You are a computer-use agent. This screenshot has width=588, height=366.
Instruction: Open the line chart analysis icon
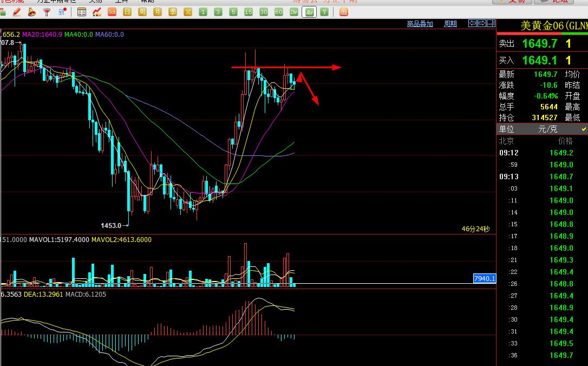pos(97,12)
